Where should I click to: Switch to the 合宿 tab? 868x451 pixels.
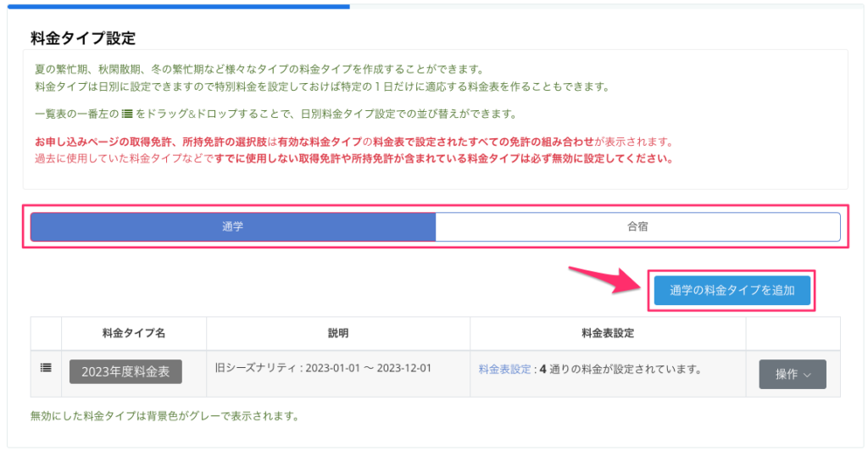point(637,227)
